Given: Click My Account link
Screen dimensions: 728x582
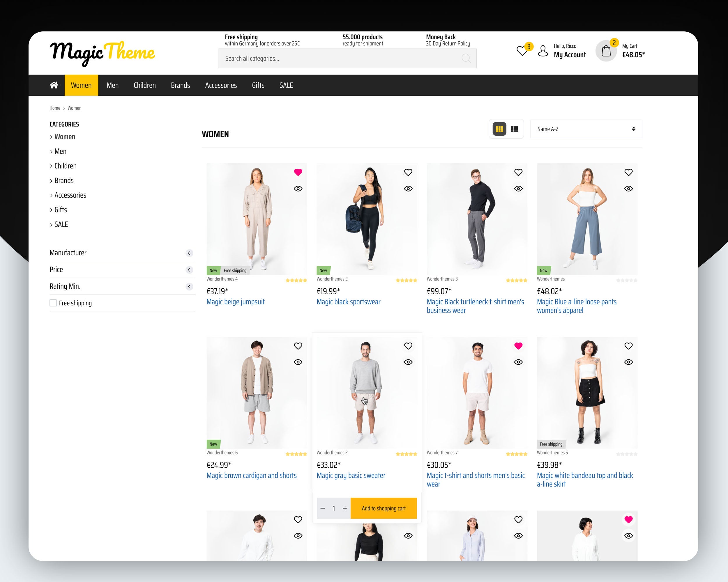Looking at the screenshot, I should 570,55.
